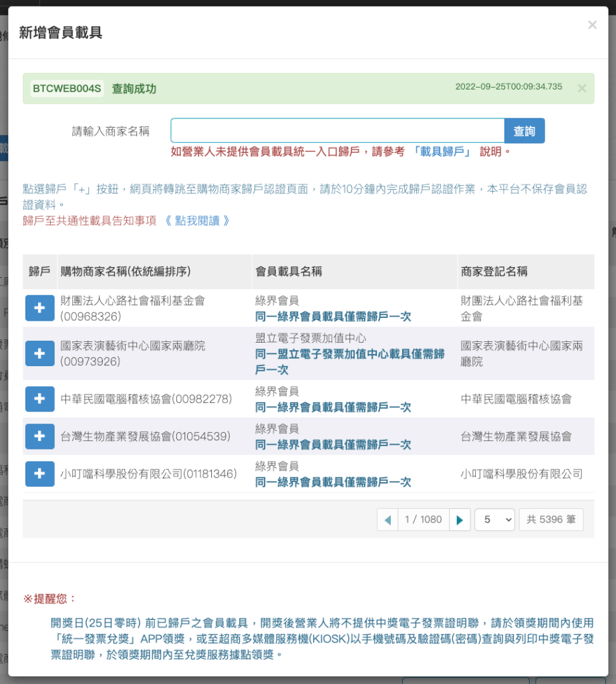
Task: Add carrier for 小叮噹科學股份有限公司 via plus icon
Action: [39, 474]
